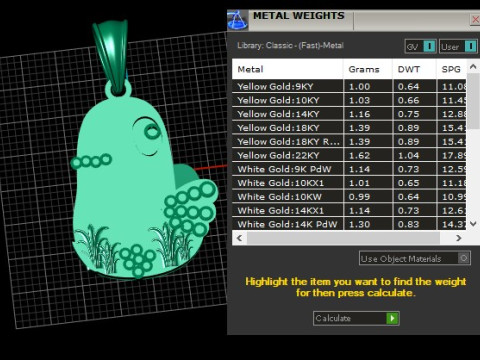The width and height of the screenshot is (480, 360).
Task: Click the metal list scroll down arrow
Action: coord(473,224)
